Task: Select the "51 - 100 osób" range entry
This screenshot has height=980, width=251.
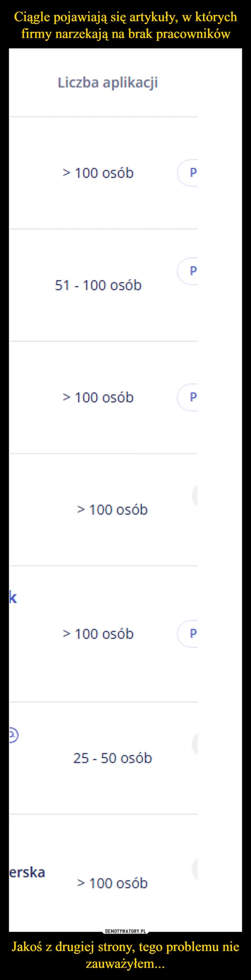Action: (100, 284)
